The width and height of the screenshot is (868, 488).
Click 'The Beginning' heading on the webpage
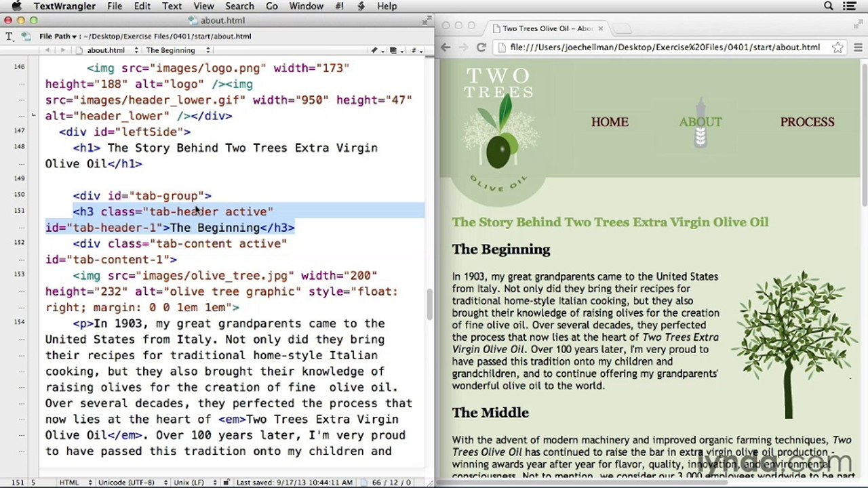click(x=501, y=249)
